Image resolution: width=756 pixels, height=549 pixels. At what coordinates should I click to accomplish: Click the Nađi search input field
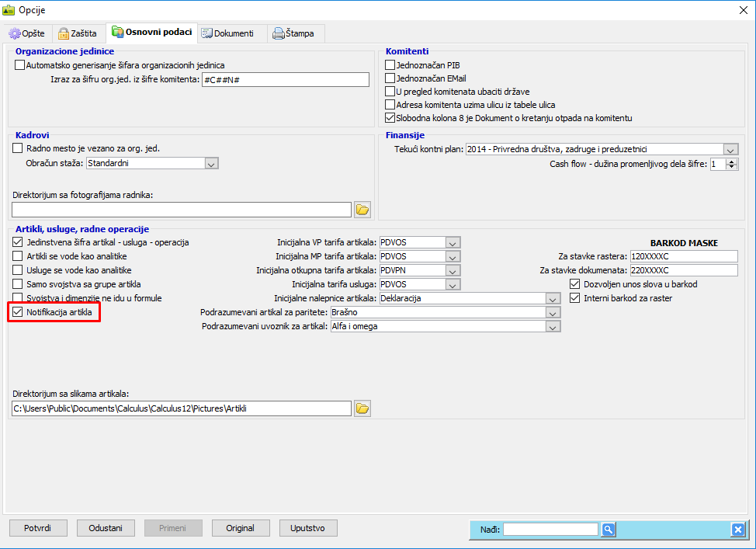click(550, 530)
